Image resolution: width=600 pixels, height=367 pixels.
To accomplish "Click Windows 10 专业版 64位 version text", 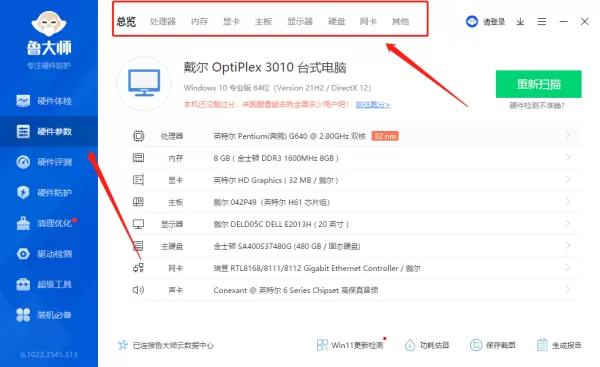I will (x=277, y=88).
